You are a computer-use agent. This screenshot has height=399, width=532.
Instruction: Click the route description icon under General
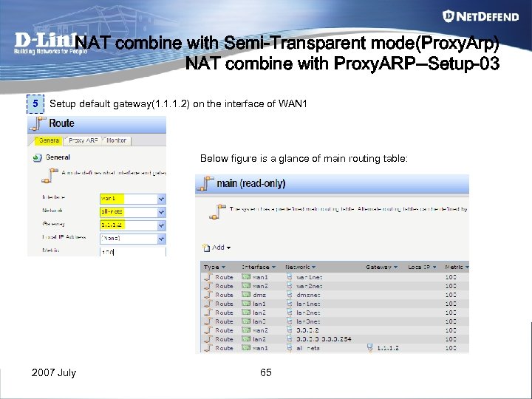click(50, 175)
